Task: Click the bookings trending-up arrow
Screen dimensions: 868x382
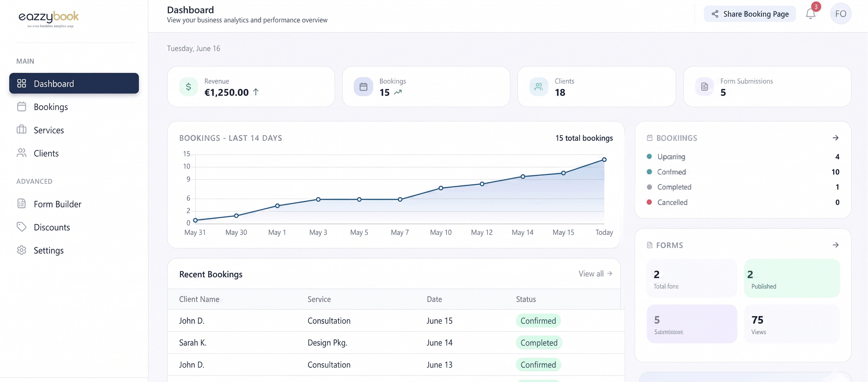Action: click(398, 92)
